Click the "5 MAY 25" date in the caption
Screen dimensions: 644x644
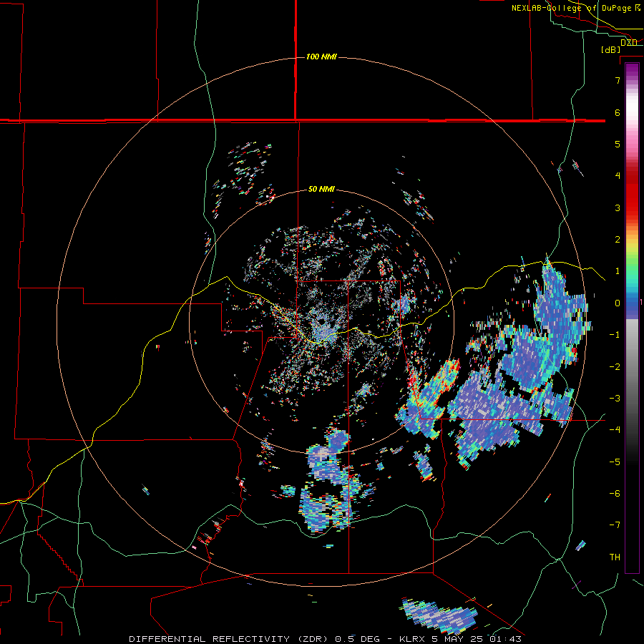click(457, 639)
